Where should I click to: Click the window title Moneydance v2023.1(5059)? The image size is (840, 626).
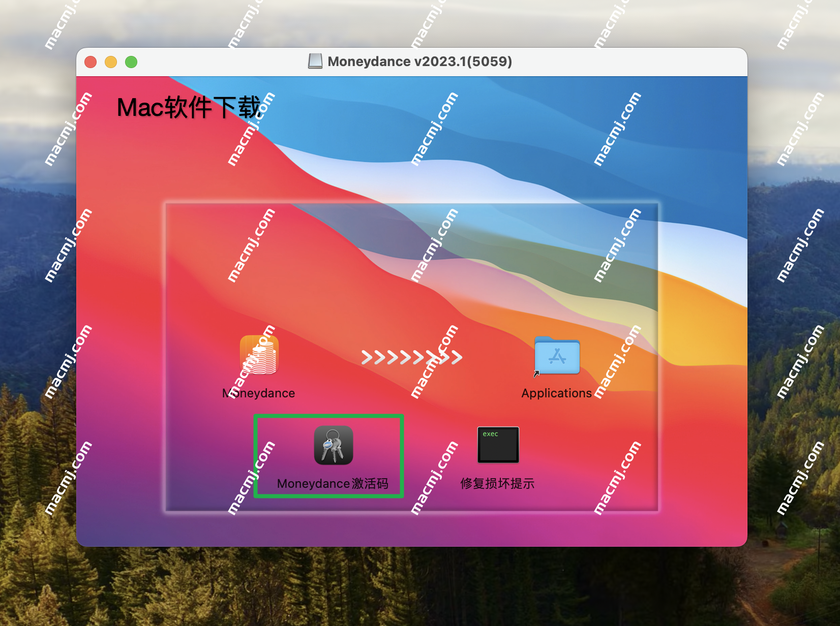click(419, 61)
